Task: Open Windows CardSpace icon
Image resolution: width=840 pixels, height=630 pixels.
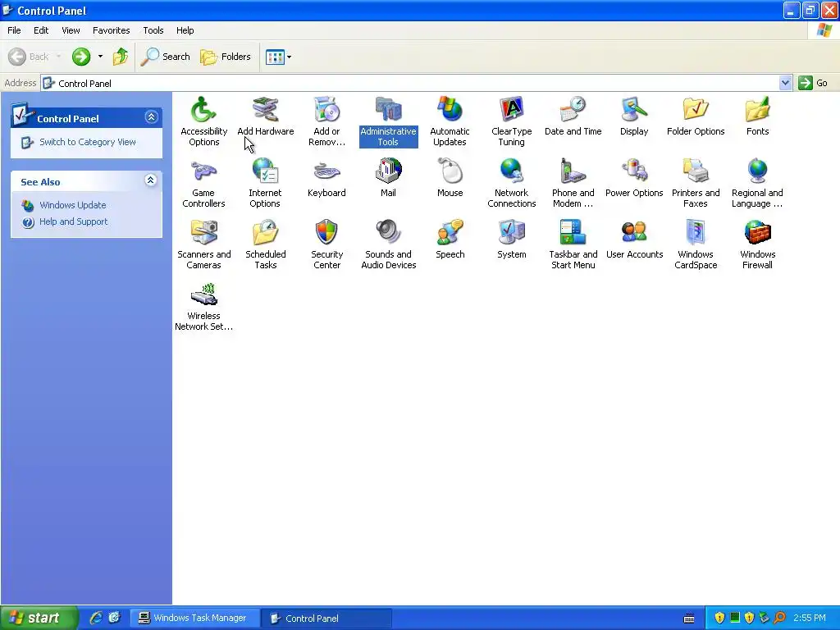Action: [696, 233]
